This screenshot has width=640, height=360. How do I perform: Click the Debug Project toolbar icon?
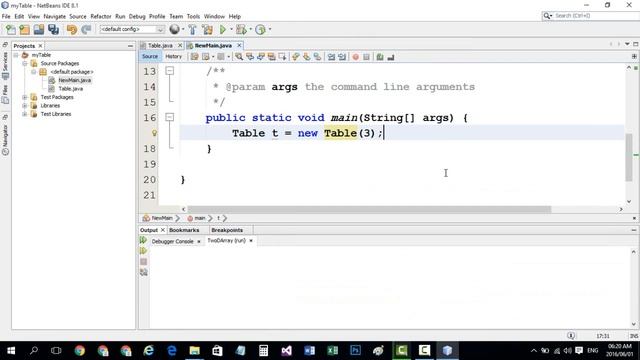tap(241, 29)
